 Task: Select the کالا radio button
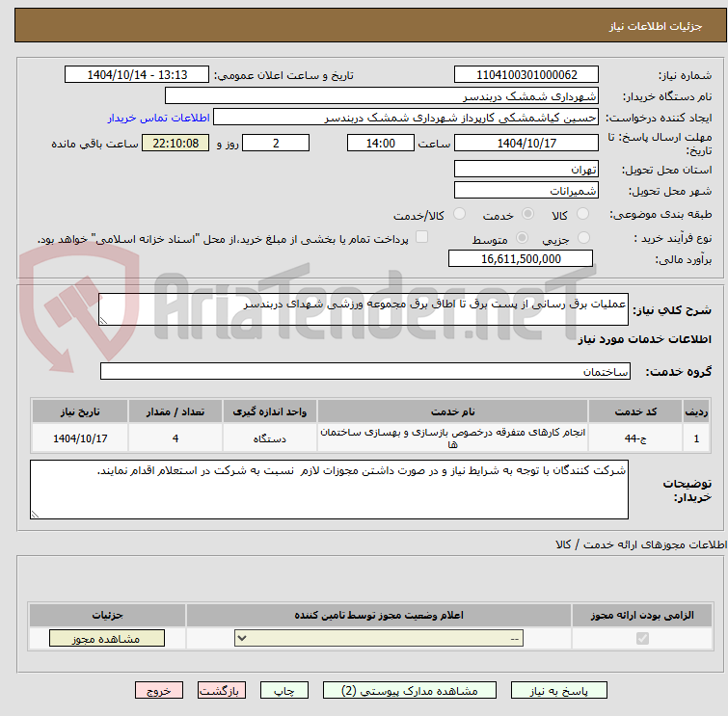click(x=582, y=214)
